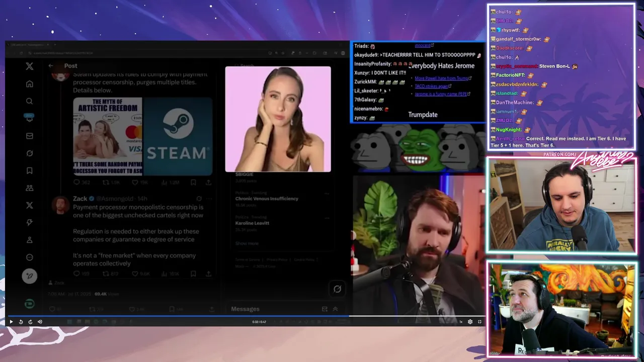Open 'TACO strikes again' link
This screenshot has height=362, width=644.
pos(432,86)
